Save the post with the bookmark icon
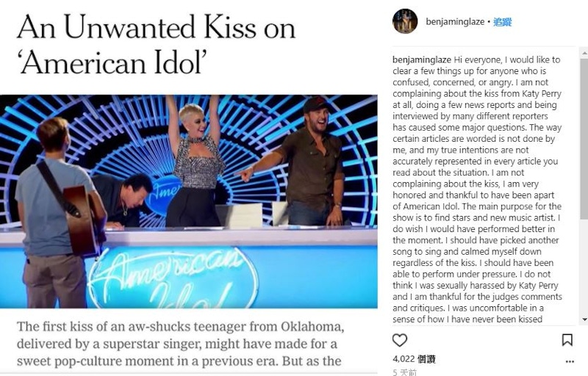 [x=567, y=340]
